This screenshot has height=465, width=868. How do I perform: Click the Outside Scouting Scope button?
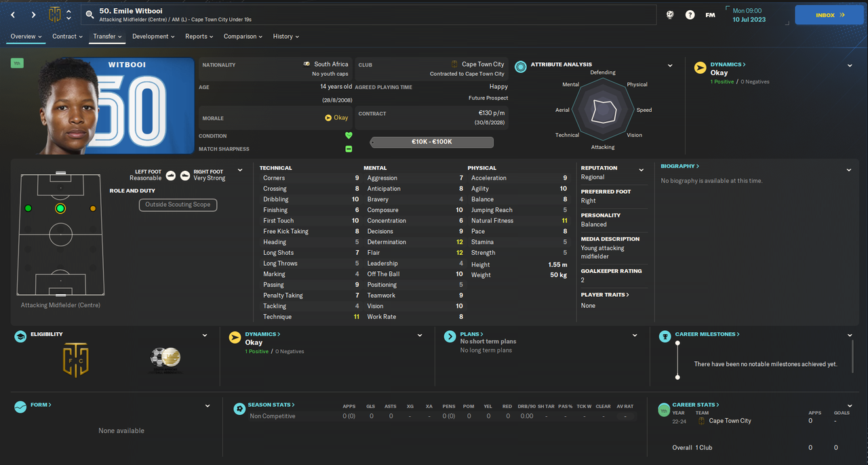178,205
